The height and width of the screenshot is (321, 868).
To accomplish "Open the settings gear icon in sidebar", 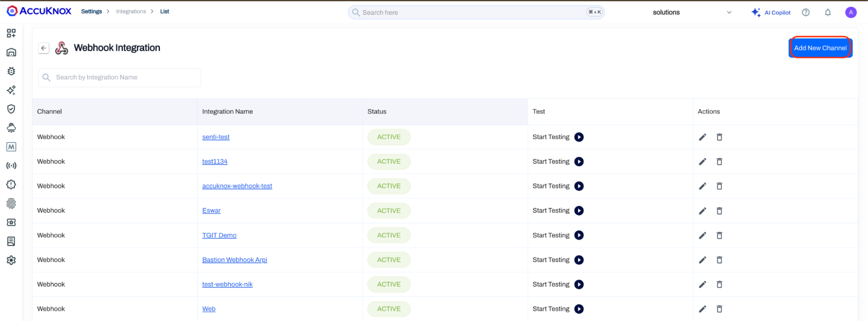I will [11, 260].
